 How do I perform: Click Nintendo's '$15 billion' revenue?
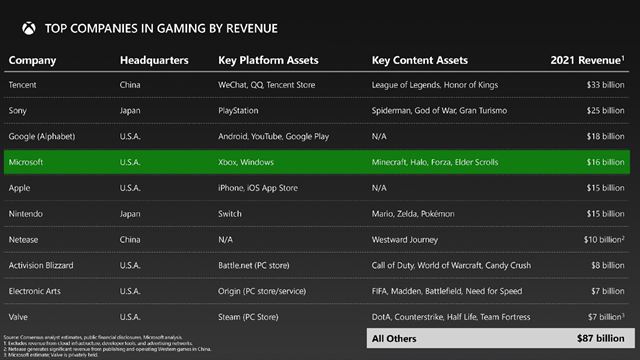pyautogui.click(x=605, y=214)
